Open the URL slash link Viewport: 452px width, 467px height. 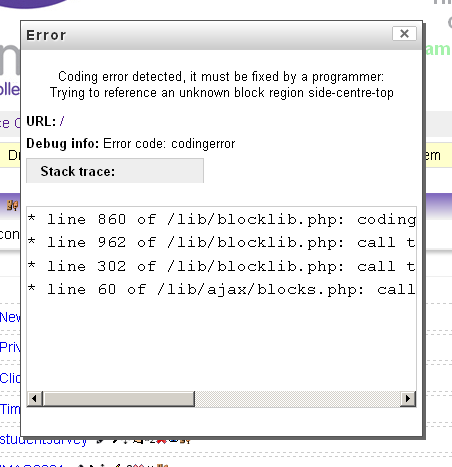pos(62,121)
